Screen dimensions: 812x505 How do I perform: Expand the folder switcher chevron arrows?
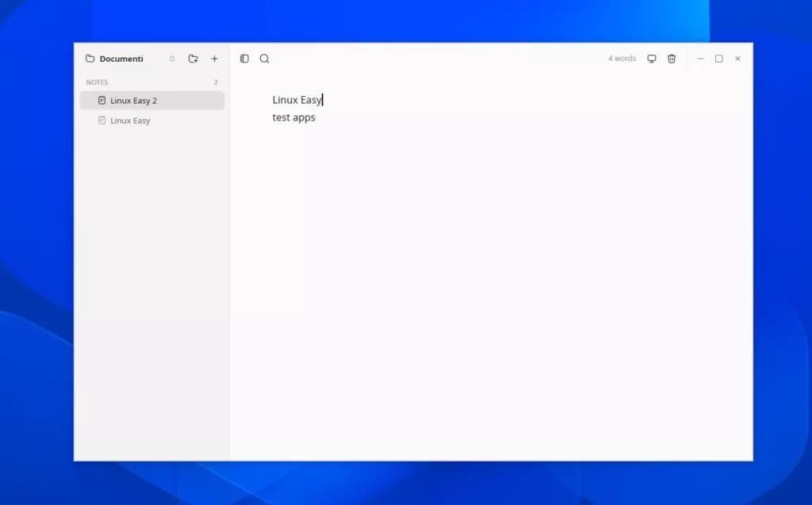172,59
